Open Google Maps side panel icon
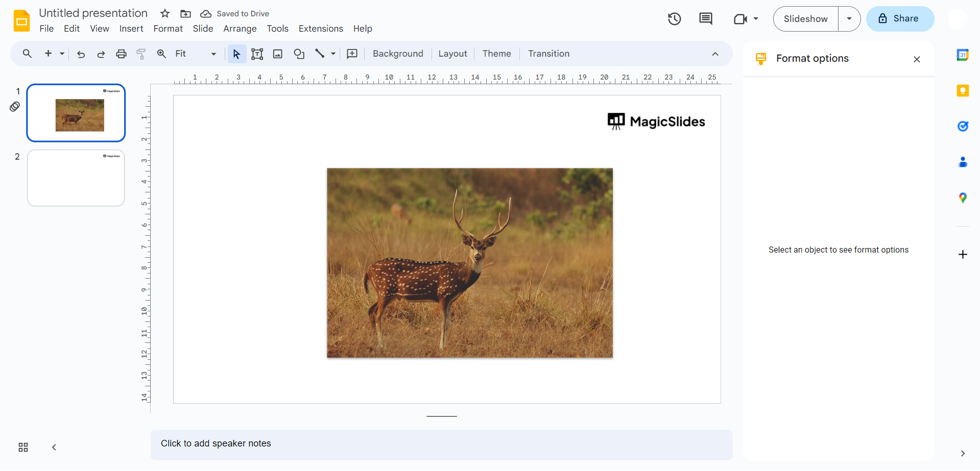This screenshot has height=471, width=980. [x=962, y=198]
